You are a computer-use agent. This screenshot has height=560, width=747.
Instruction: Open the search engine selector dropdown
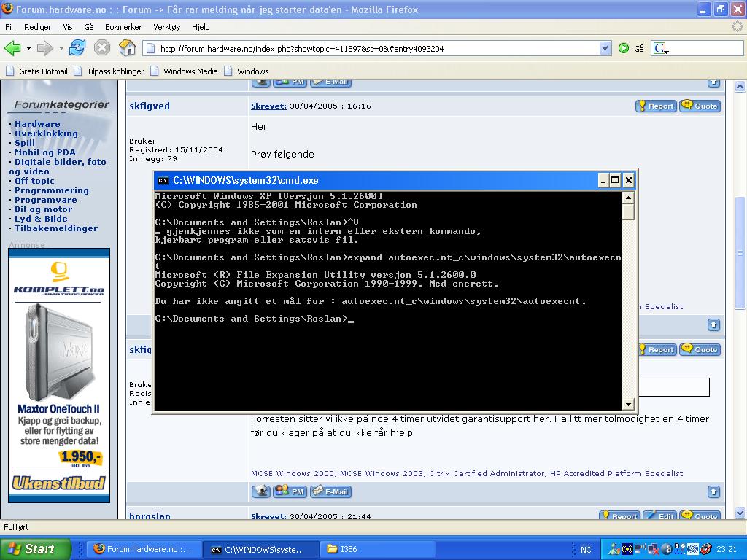[x=660, y=48]
